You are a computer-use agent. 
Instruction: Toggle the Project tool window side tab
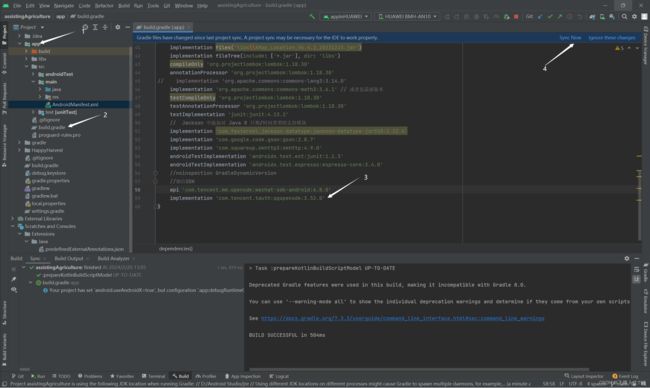coord(4,35)
